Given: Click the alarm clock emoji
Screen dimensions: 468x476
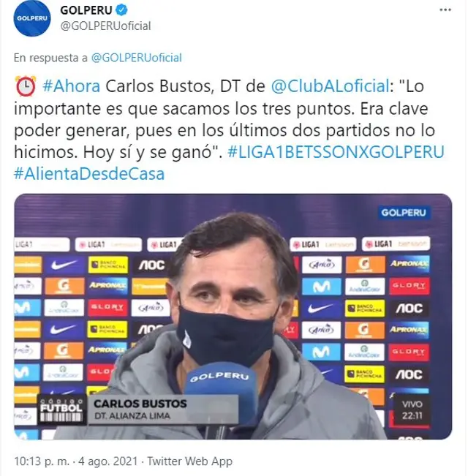Looking at the screenshot, I should 26,86.
